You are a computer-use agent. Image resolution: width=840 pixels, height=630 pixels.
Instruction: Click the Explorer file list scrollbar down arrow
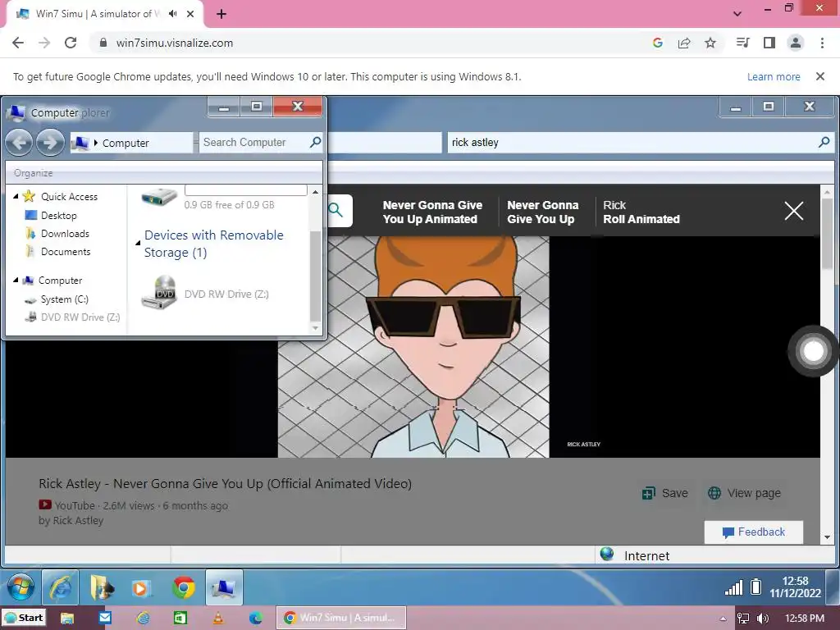click(316, 328)
